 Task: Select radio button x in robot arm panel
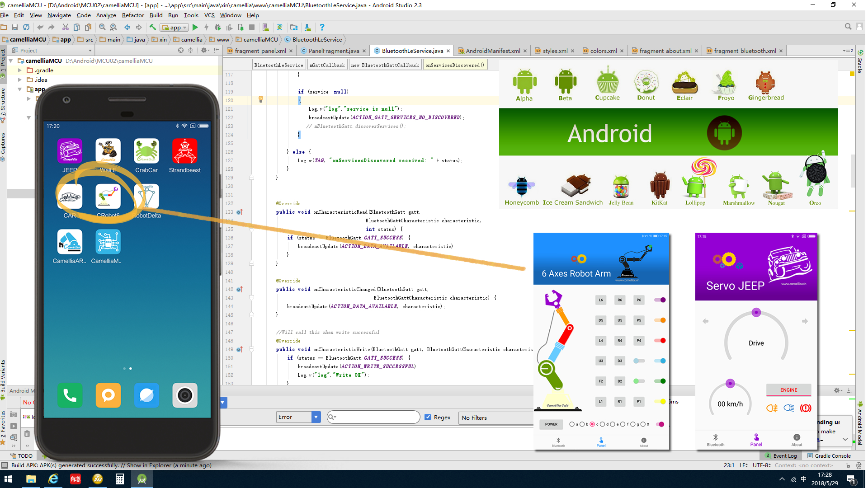coord(643,424)
